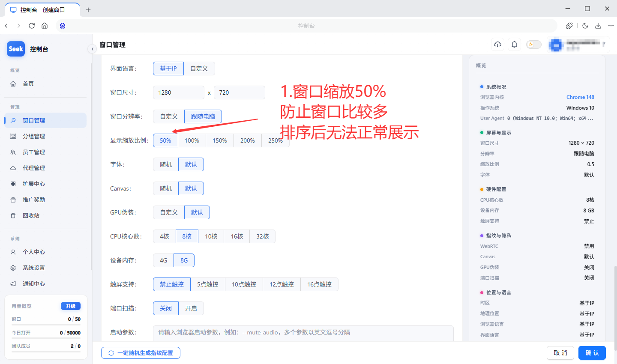The image size is (617, 364).
Task: Click the cloud download icon in header
Action: click(498, 45)
